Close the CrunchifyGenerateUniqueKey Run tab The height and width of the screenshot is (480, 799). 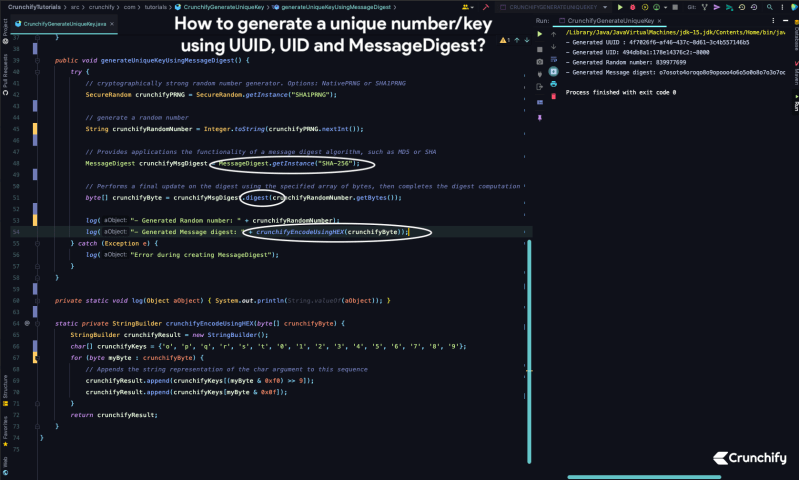coord(659,21)
